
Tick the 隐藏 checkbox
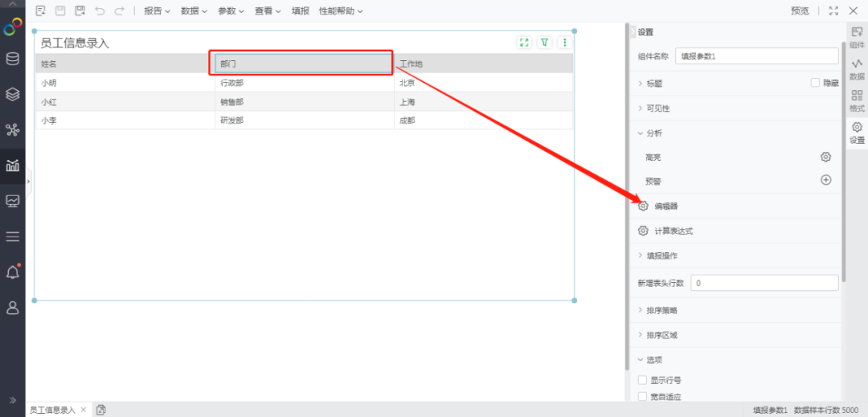[815, 83]
